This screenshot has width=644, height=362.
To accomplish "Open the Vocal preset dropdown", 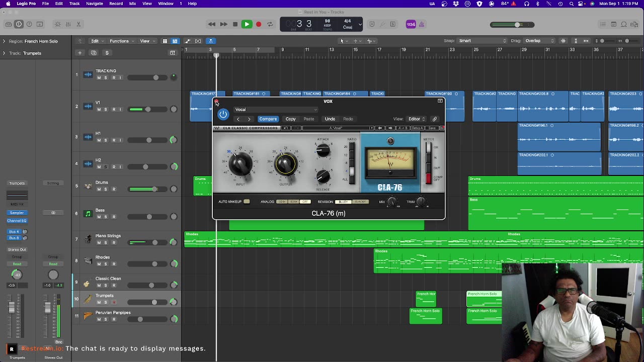I will 276,110.
